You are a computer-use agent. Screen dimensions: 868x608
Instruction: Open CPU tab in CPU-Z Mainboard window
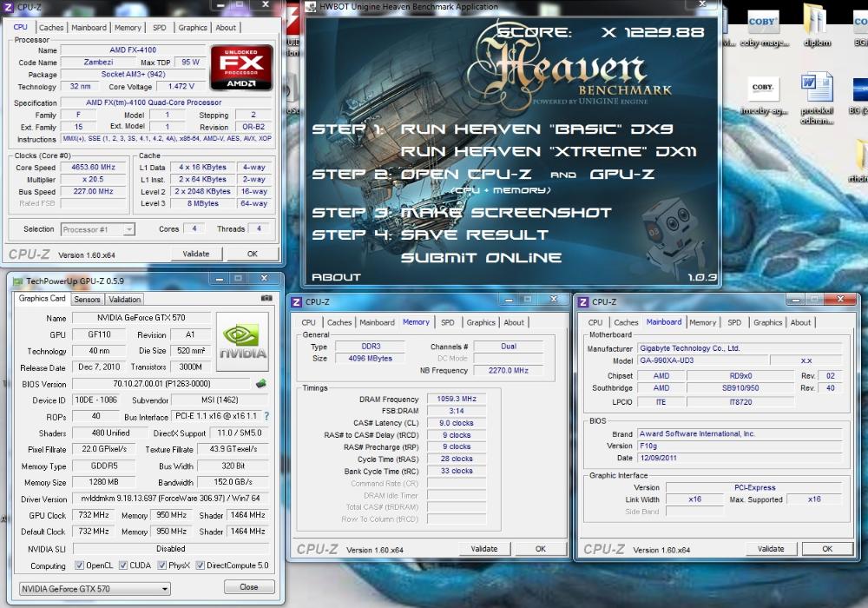pyautogui.click(x=595, y=322)
